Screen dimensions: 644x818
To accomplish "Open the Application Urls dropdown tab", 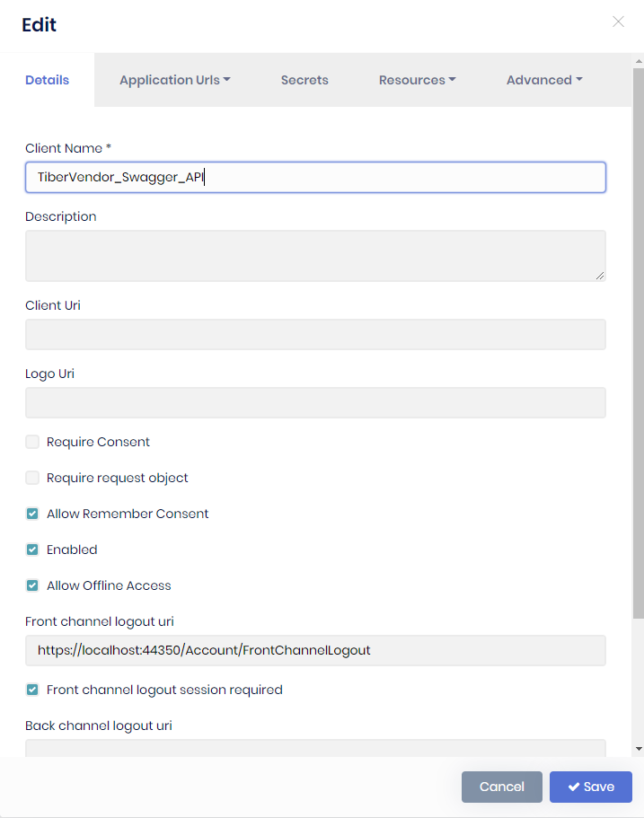I will pyautogui.click(x=175, y=80).
